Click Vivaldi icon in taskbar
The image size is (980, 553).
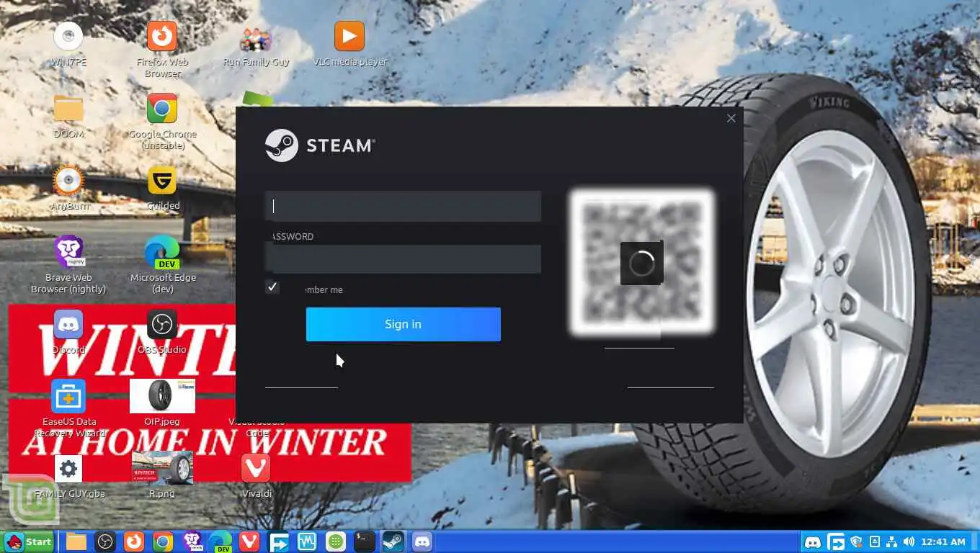(249, 541)
